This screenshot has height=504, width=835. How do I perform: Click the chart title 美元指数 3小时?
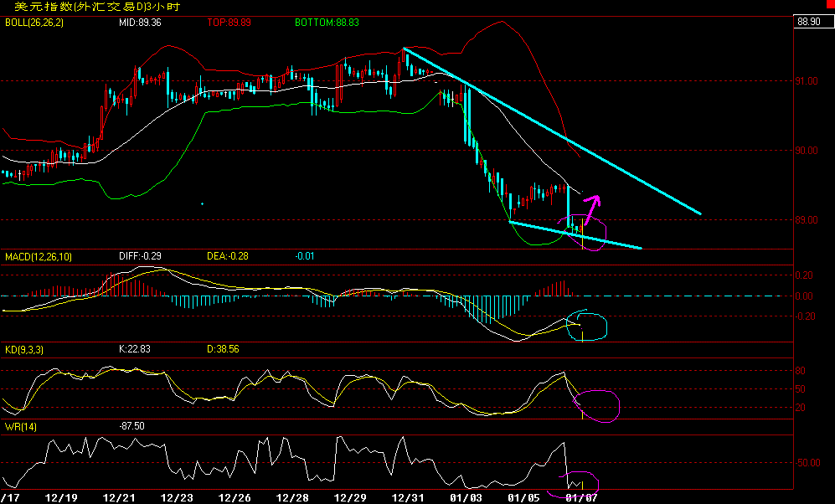click(x=97, y=7)
